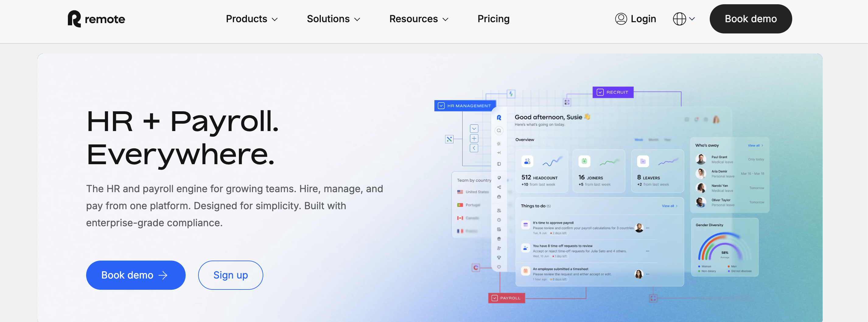This screenshot has width=868, height=322.
Task: Toggle the HR Management checkbox label
Action: point(465,106)
